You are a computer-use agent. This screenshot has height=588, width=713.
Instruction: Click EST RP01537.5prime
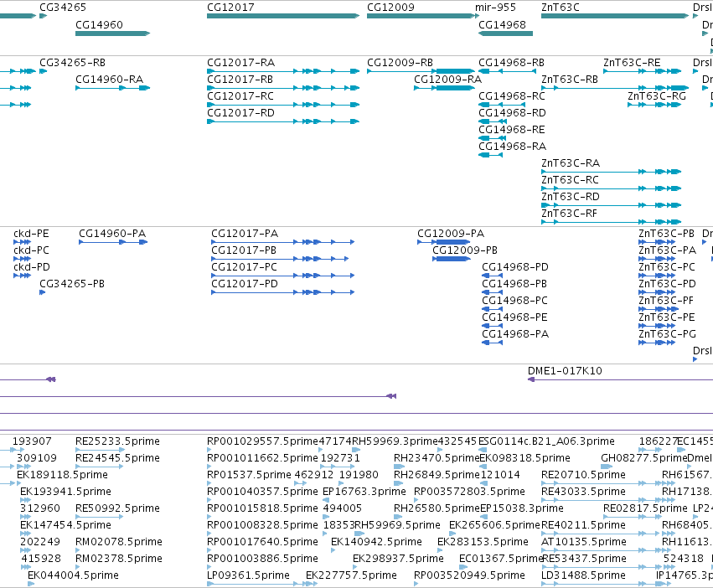[249, 475]
